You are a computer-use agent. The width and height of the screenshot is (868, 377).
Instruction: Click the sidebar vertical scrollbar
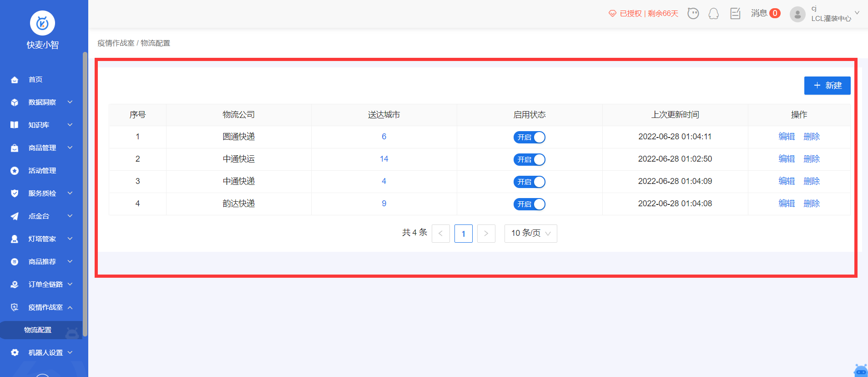pyautogui.click(x=85, y=194)
